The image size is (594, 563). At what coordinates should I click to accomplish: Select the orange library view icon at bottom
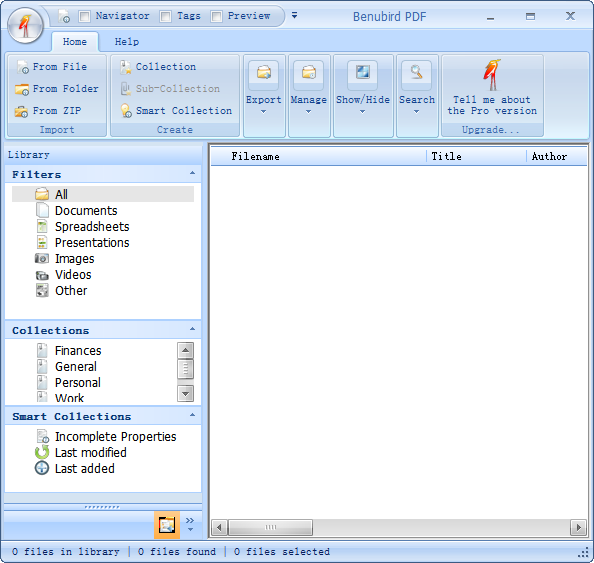pos(167,525)
